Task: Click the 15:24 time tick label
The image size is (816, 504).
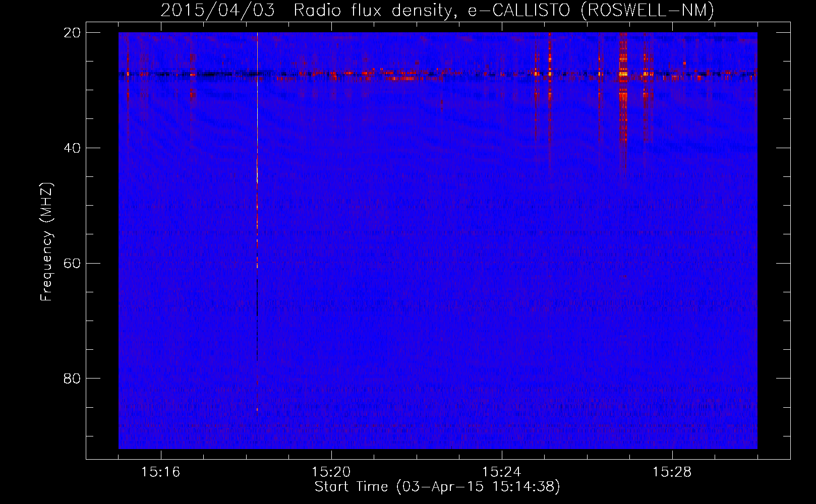Action: click(501, 472)
